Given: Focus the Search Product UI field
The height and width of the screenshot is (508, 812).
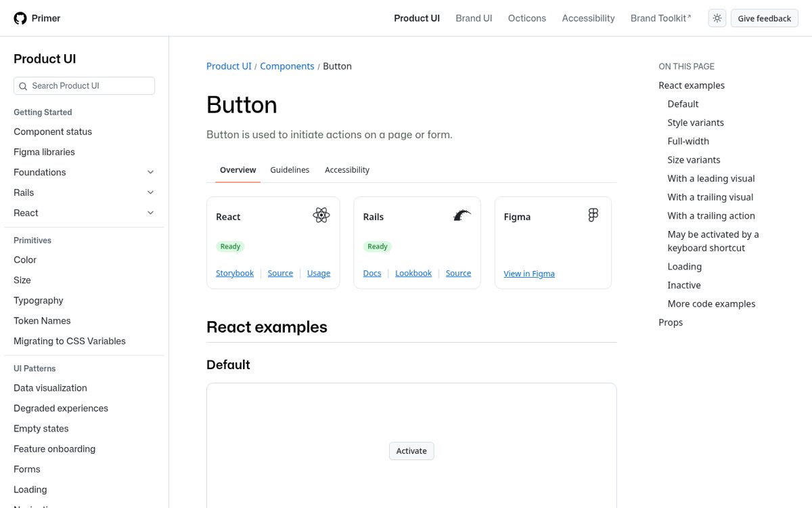Looking at the screenshot, I should 84,86.
